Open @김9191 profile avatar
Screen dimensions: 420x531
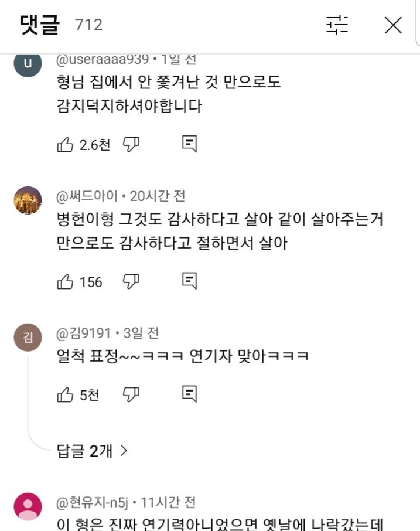[28, 337]
